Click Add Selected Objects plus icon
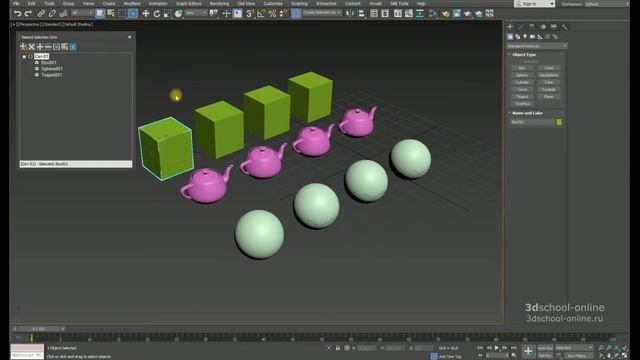Image resolution: width=640 pixels, height=360 pixels. pos(40,47)
